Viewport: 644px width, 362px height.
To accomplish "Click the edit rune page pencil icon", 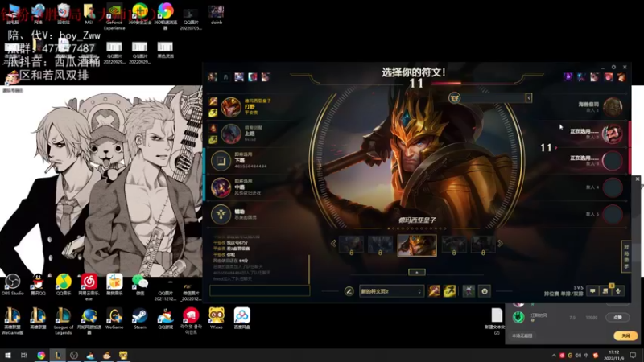I will pyautogui.click(x=349, y=291).
